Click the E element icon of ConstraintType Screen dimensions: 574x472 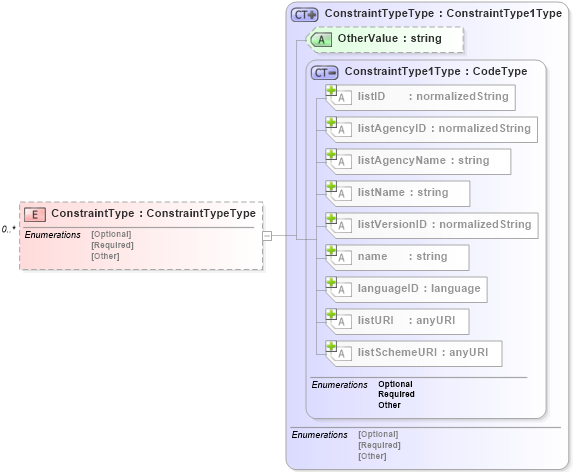point(35,214)
